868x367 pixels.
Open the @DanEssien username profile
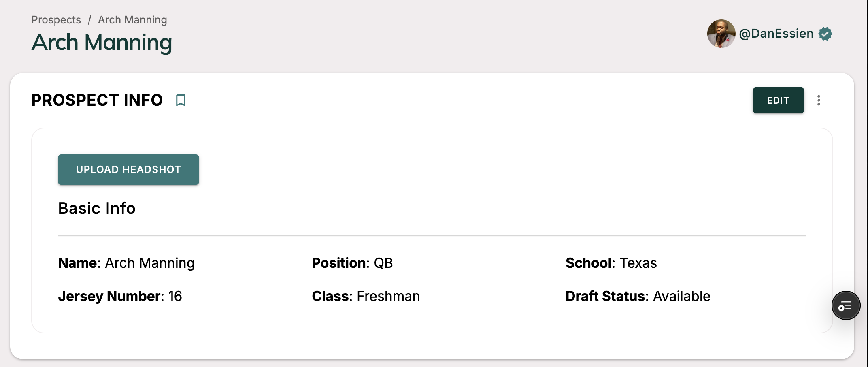[776, 34]
